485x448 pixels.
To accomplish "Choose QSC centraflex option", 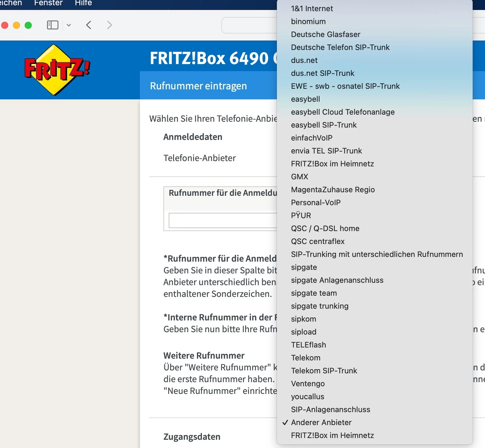I will [x=375, y=241].
